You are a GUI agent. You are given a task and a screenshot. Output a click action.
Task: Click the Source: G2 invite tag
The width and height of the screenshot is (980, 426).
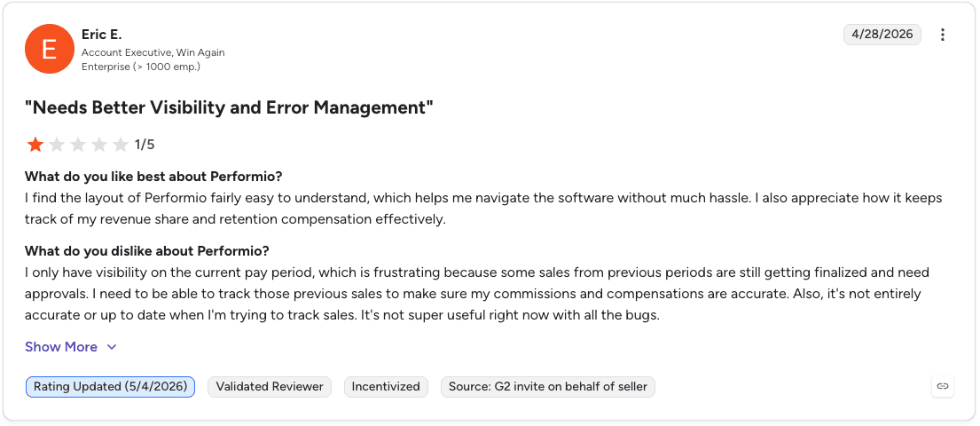click(548, 387)
